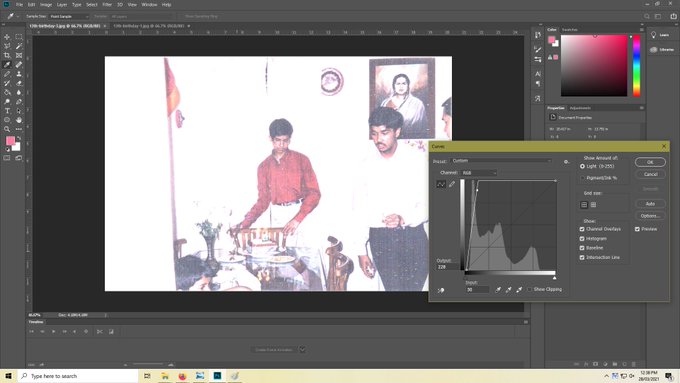This screenshot has height=383, width=680.
Task: Select the Zoom tool magnifier
Action: [x=7, y=129]
